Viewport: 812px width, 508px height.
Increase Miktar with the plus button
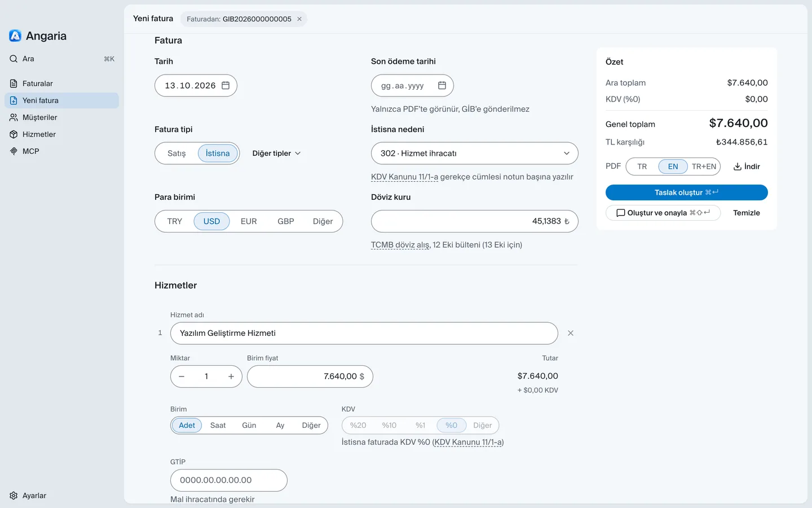tap(231, 376)
